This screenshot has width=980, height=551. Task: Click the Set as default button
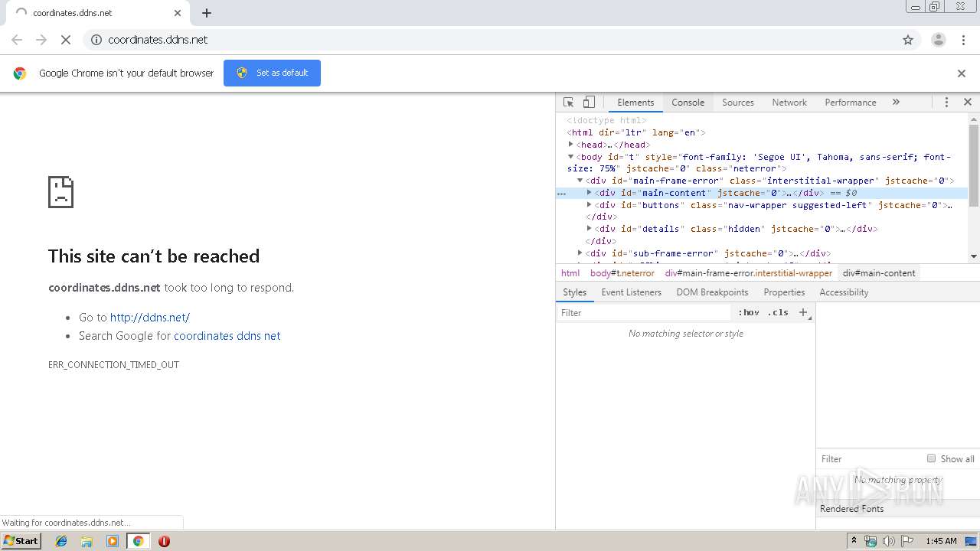click(x=272, y=73)
